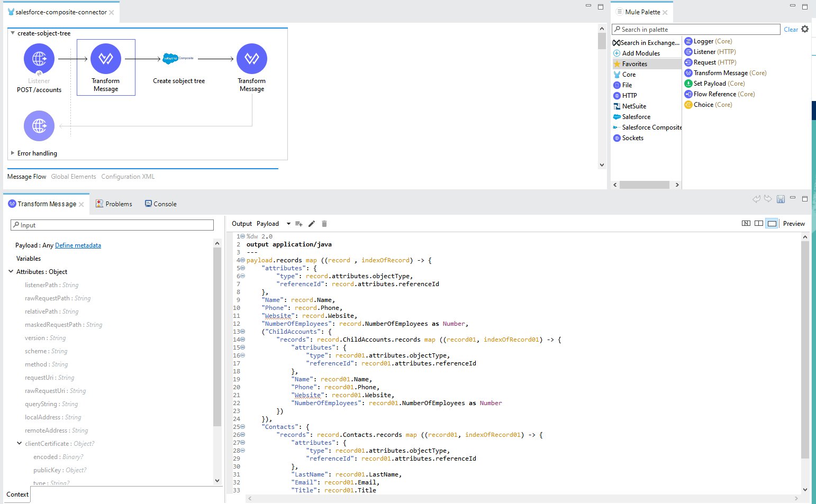Image resolution: width=816 pixels, height=504 pixels.
Task: Select Sockets module in palette
Action: [628, 138]
